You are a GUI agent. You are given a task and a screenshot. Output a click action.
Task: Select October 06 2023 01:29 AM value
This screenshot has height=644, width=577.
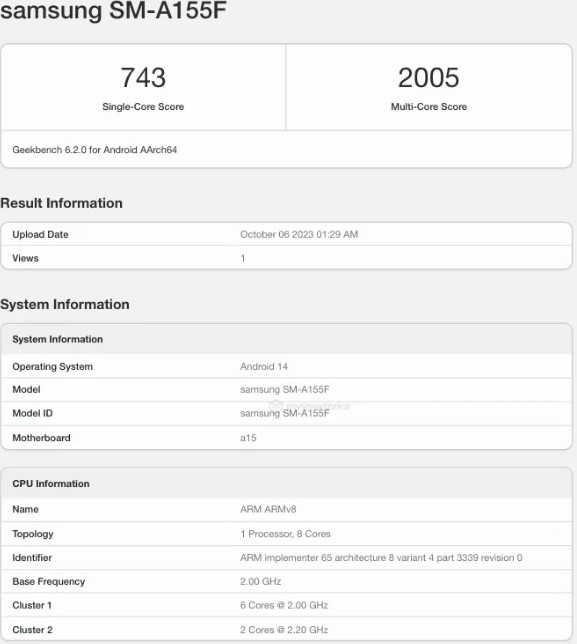299,235
